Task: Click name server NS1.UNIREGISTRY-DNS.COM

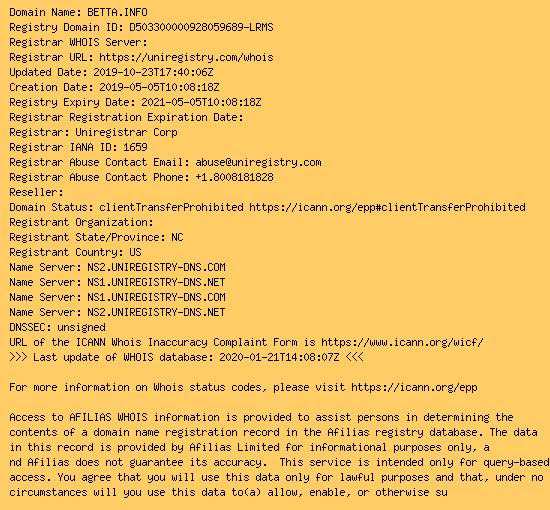Action: (x=156, y=297)
